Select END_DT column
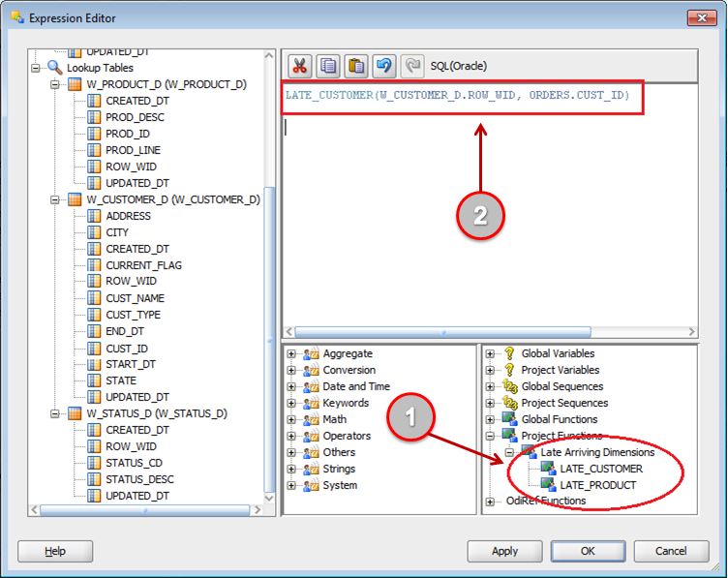The width and height of the screenshot is (728, 578). [125, 331]
